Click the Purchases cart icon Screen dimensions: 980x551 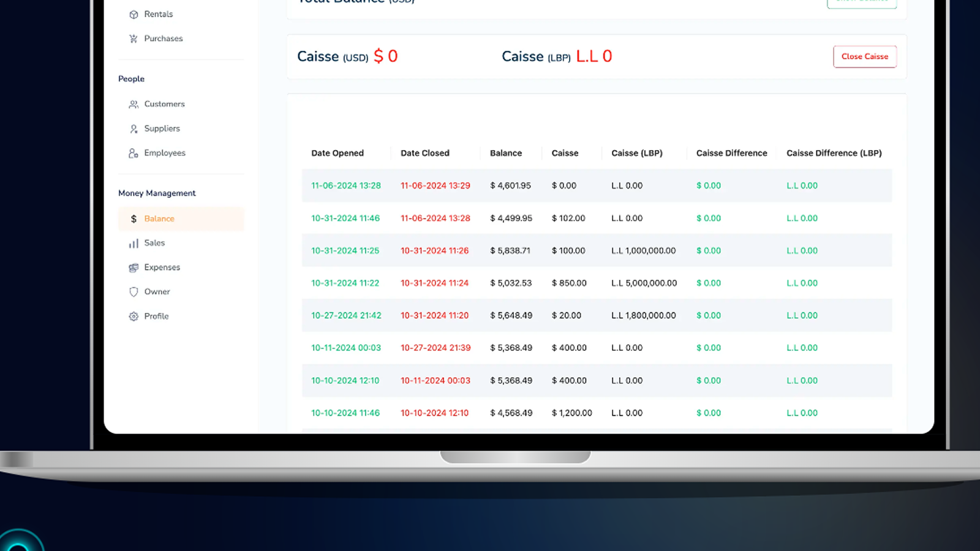point(134,39)
